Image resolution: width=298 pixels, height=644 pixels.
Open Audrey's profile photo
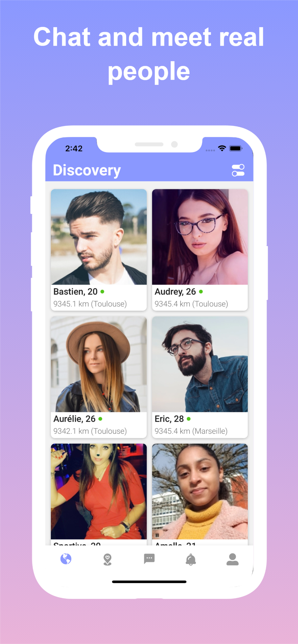tap(200, 237)
